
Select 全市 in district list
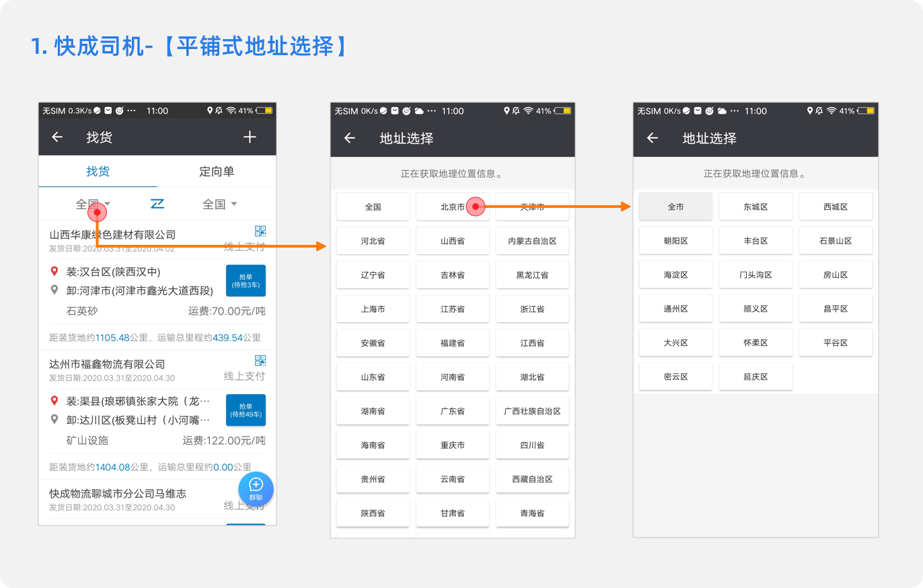675,207
